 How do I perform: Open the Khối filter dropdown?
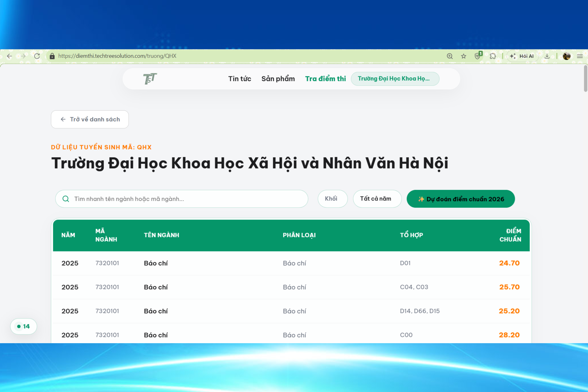332,199
